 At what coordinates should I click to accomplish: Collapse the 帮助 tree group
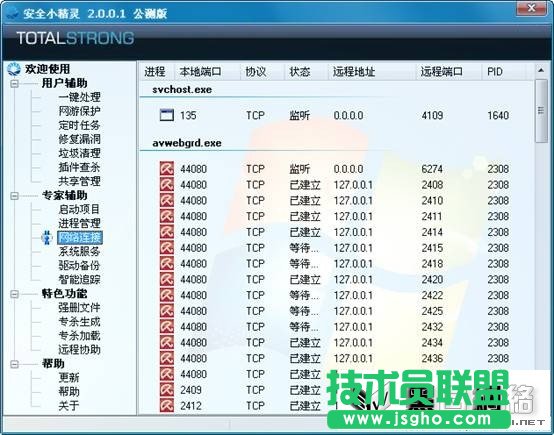point(14,364)
